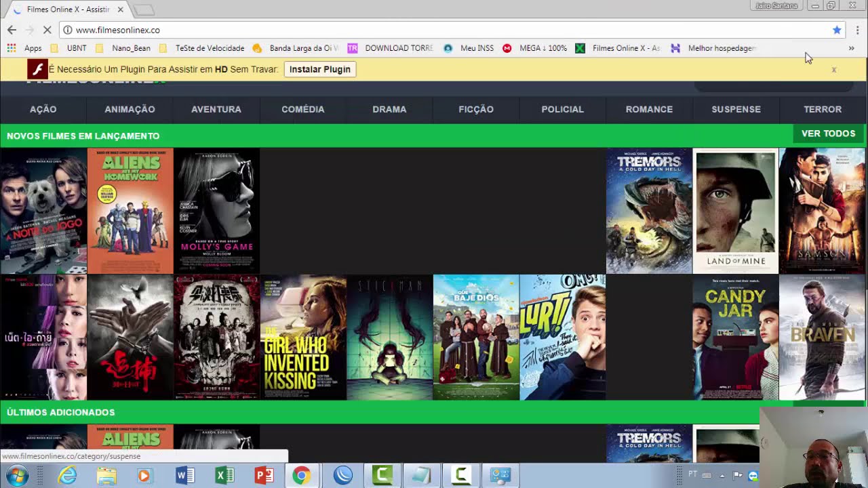
Task: Close the Filmes Online X tab
Action: tap(121, 9)
